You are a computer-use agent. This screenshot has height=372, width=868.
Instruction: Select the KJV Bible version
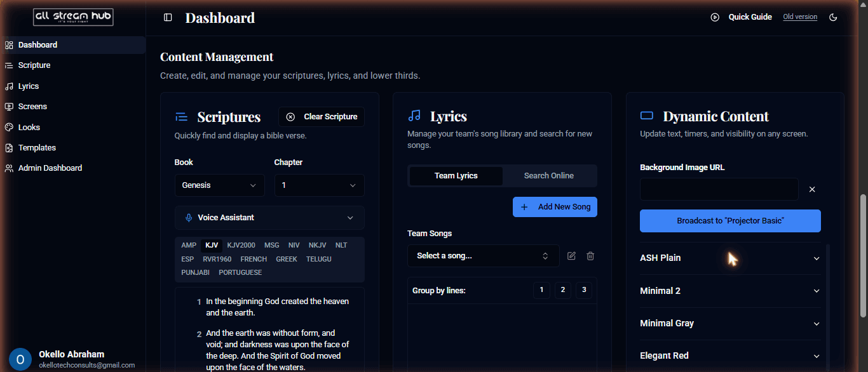tap(212, 246)
